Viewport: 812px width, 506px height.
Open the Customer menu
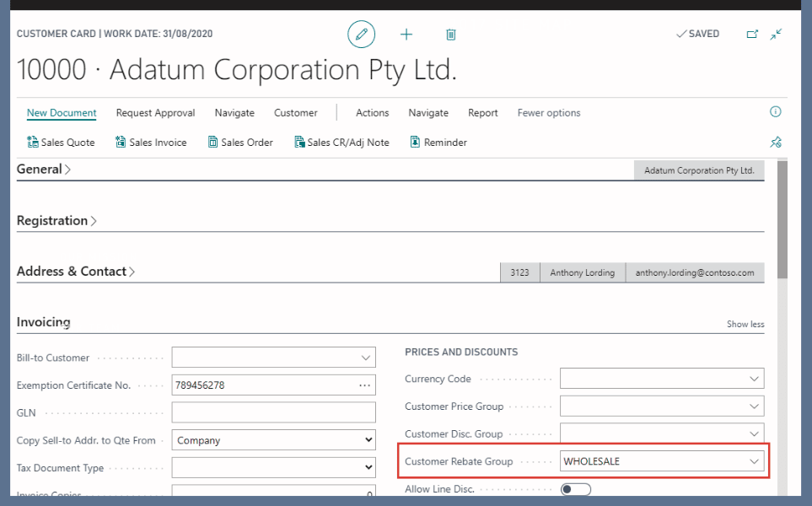[296, 113]
